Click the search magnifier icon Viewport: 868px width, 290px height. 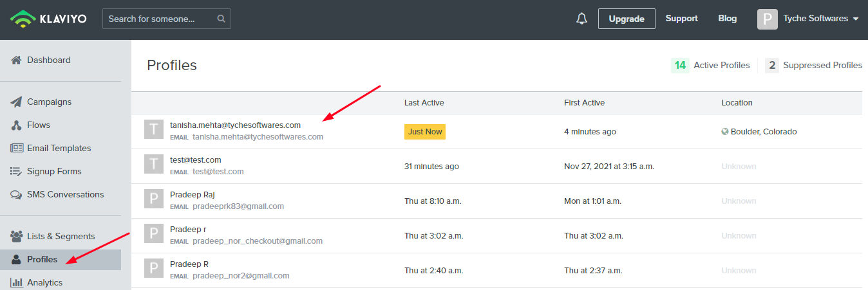coord(221,19)
